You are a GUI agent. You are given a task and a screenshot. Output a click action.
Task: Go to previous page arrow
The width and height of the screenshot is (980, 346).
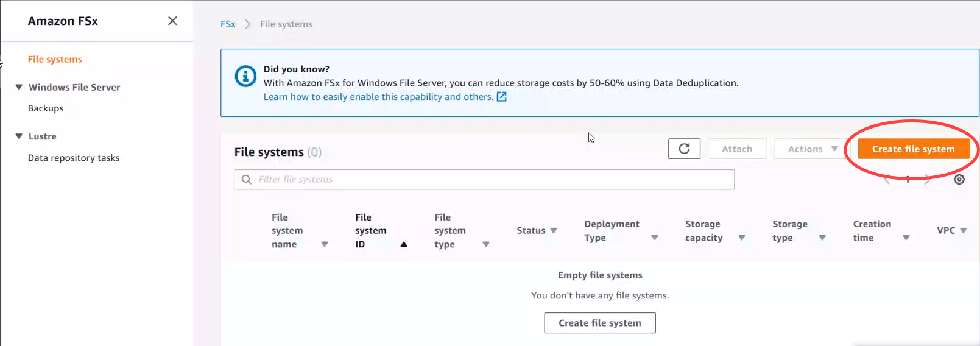[x=887, y=179]
